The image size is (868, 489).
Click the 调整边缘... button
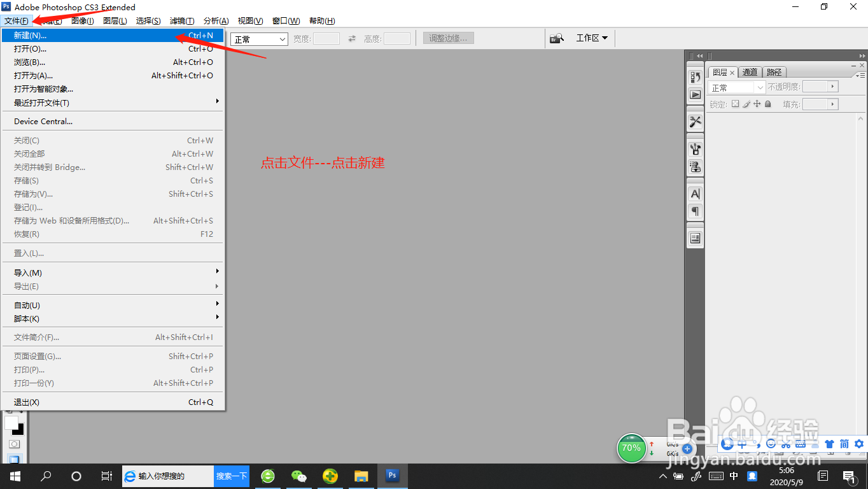pos(449,38)
